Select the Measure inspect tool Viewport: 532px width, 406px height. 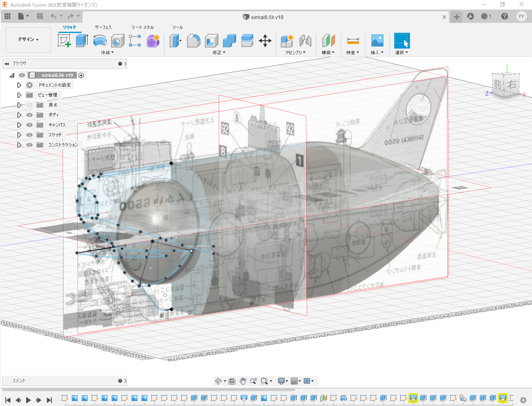pos(353,41)
